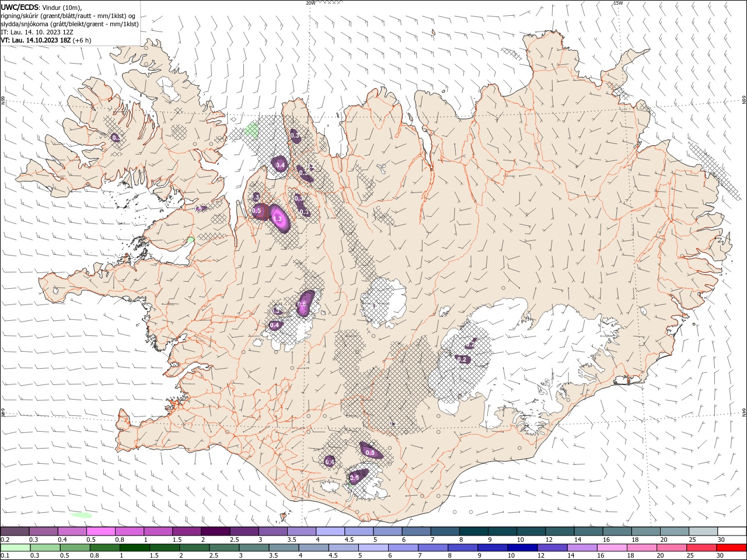Screen dimensions: 747x560
Task: Pick the violet 12 swatch in lower legend row
Action: (552, 548)
